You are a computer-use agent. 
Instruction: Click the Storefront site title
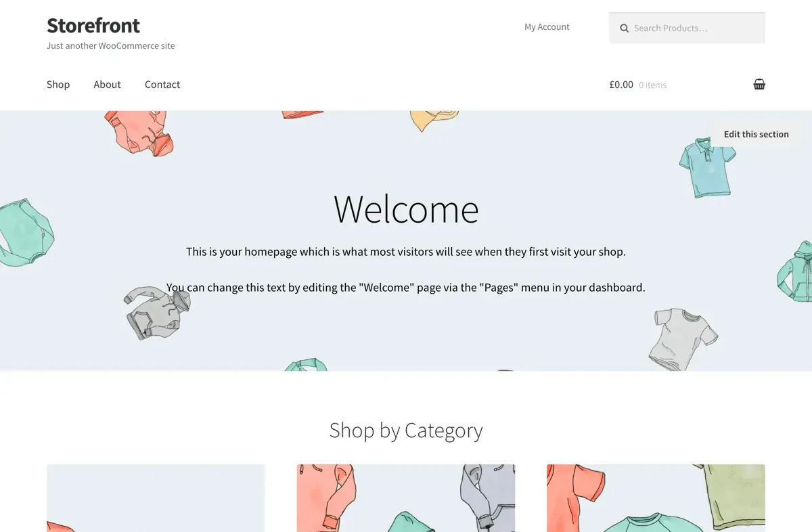point(93,26)
